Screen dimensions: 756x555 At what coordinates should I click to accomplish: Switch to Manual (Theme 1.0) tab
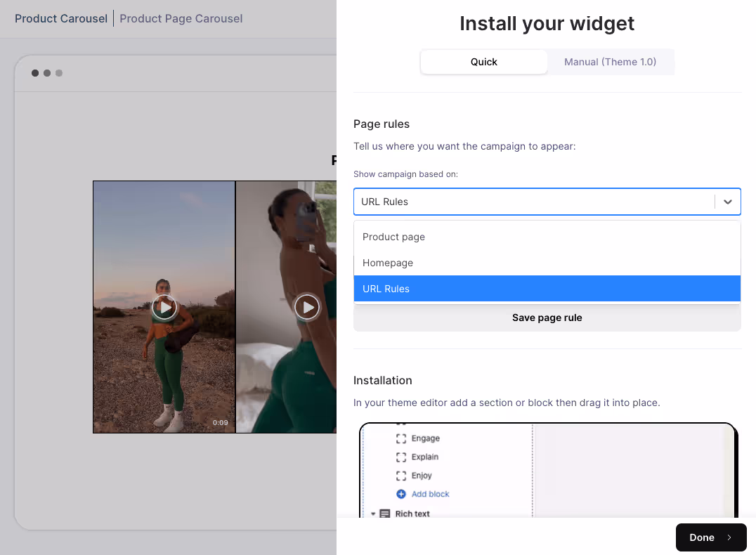[x=610, y=62]
